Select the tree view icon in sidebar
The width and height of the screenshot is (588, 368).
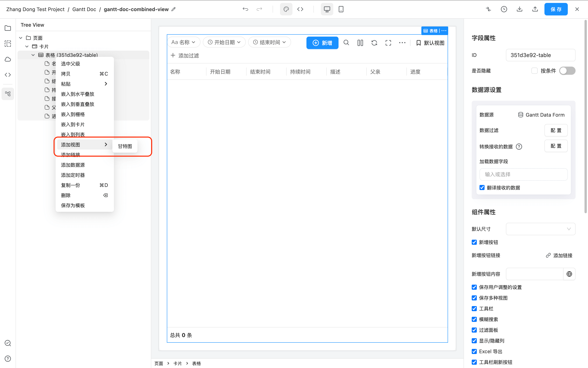(x=8, y=94)
